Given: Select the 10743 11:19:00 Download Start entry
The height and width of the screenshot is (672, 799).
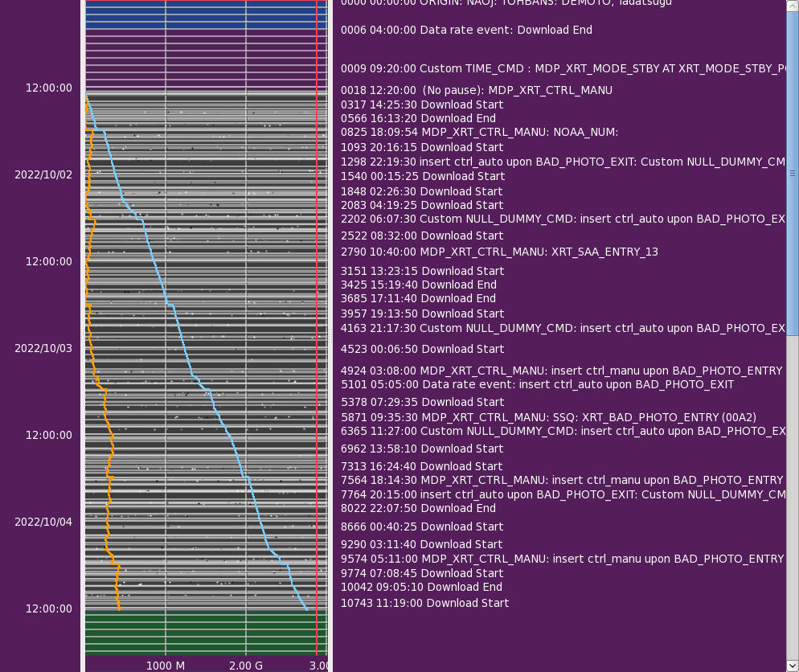Looking at the screenshot, I should (x=424, y=603).
